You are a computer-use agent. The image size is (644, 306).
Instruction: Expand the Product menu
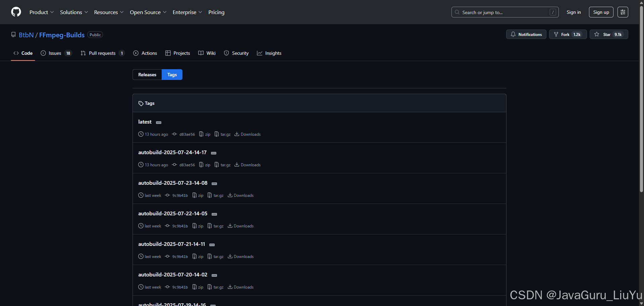[42, 12]
